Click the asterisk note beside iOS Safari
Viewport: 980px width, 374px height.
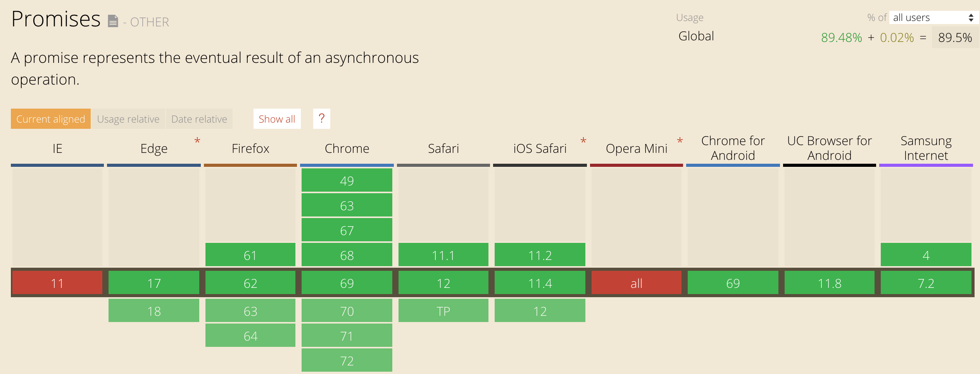[x=583, y=140]
